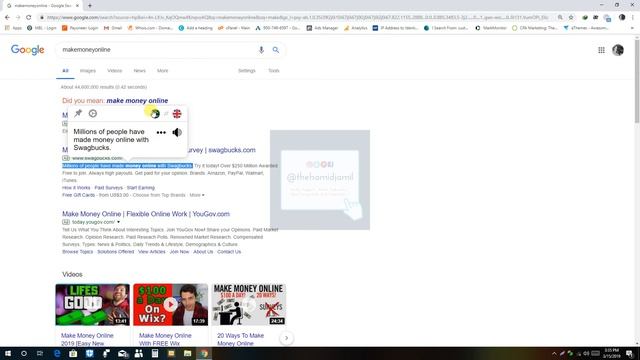This screenshot has height=360, width=640.
Task: Launch Edge browser from taskbar
Action: click(57, 353)
